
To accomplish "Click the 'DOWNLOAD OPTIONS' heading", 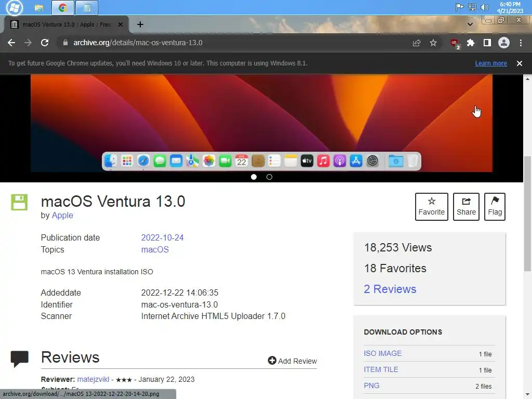I will click(x=403, y=332).
